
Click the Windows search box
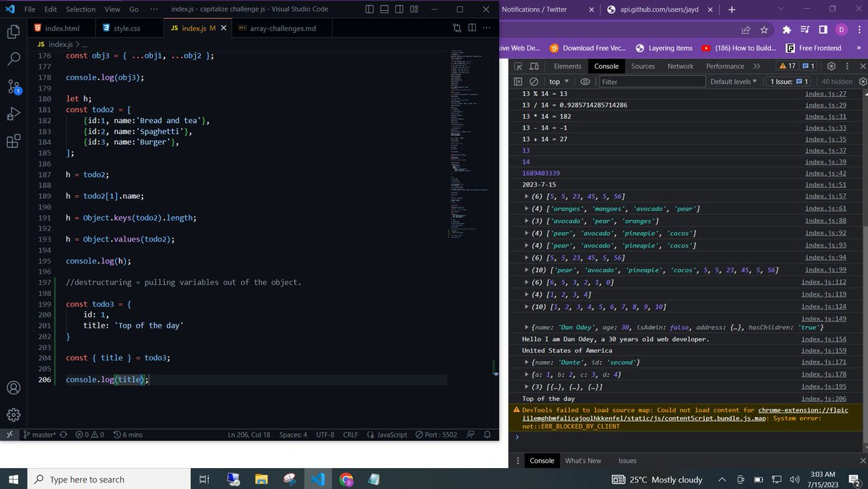[x=109, y=479]
